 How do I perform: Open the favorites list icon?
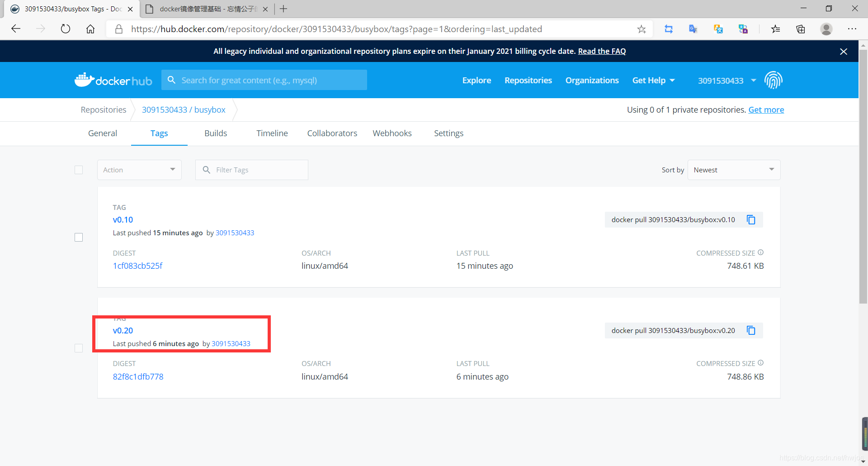776,29
